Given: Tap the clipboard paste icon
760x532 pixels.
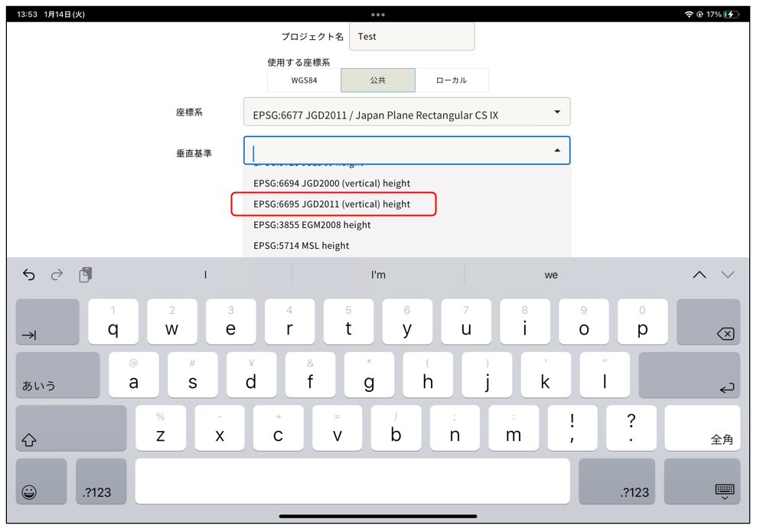Looking at the screenshot, I should pos(85,275).
